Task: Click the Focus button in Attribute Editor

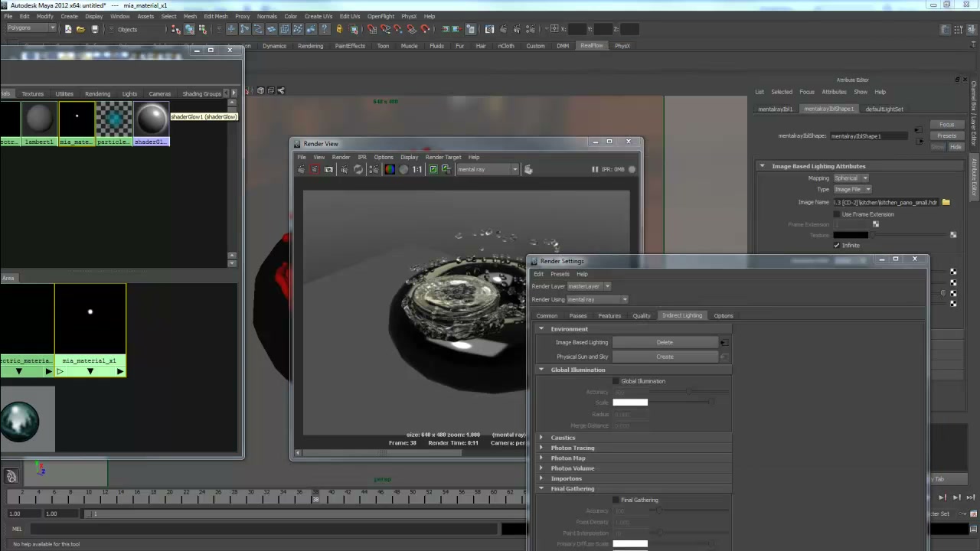Action: click(x=947, y=124)
